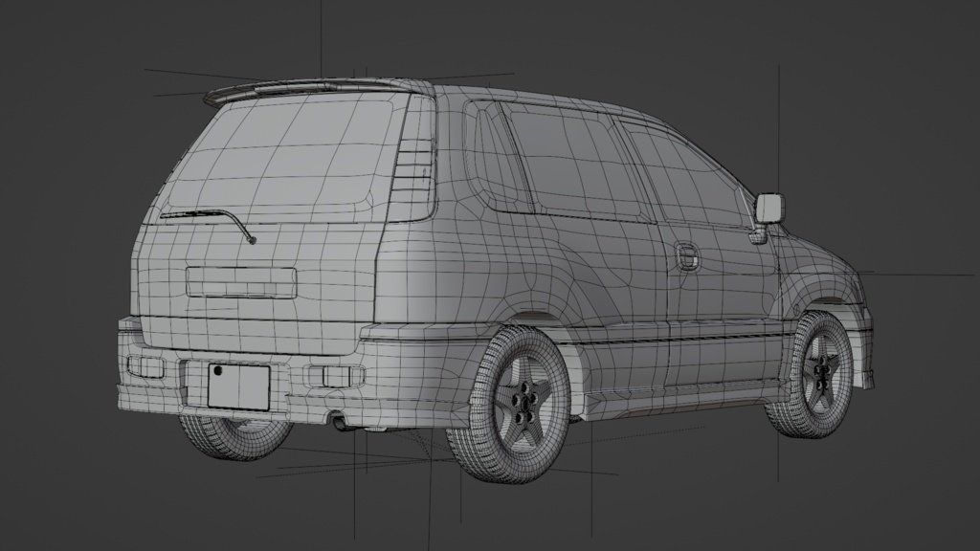Select the tailgate handle recess above the bumper
Screen dimensions: 980x551
[x=241, y=282]
